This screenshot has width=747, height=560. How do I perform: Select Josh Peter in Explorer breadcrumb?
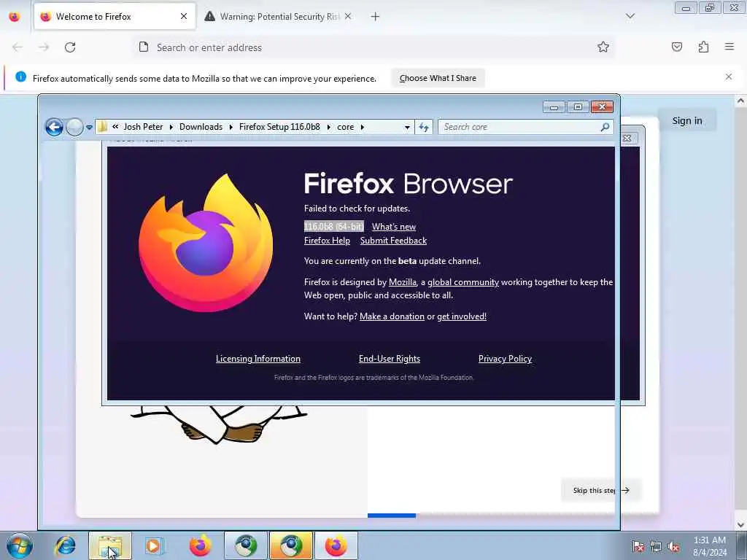coord(143,127)
